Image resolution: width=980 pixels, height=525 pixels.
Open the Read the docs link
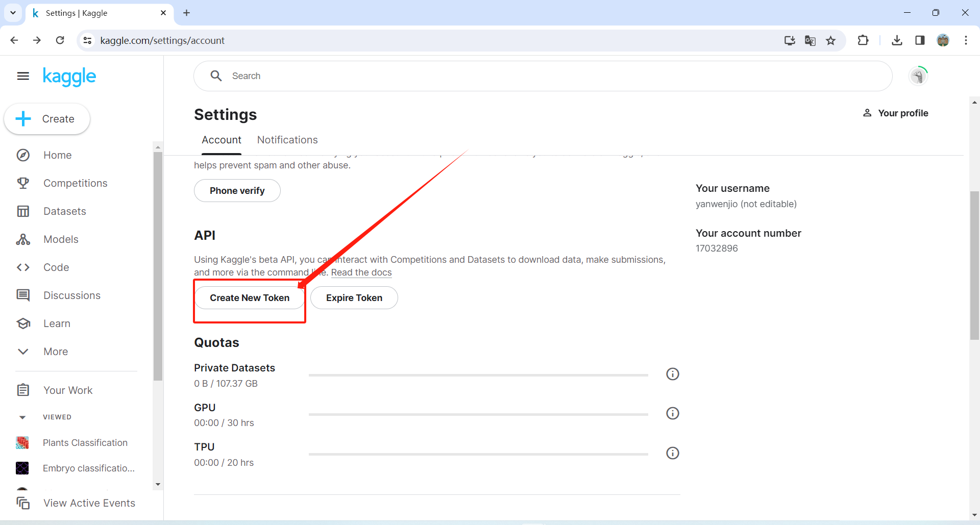point(361,272)
